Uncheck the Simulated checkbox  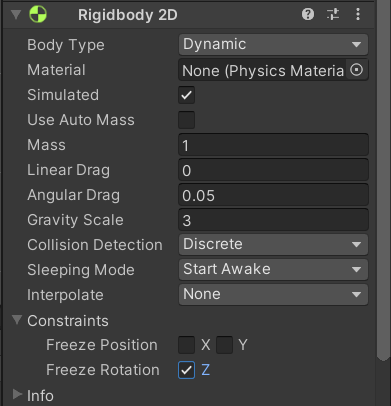coord(186,95)
